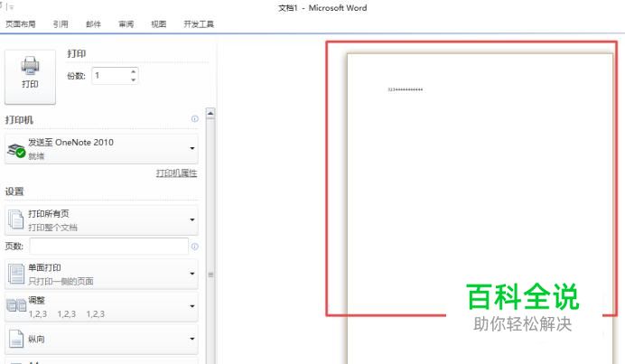Increase the copies count with up arrow

coord(134,71)
